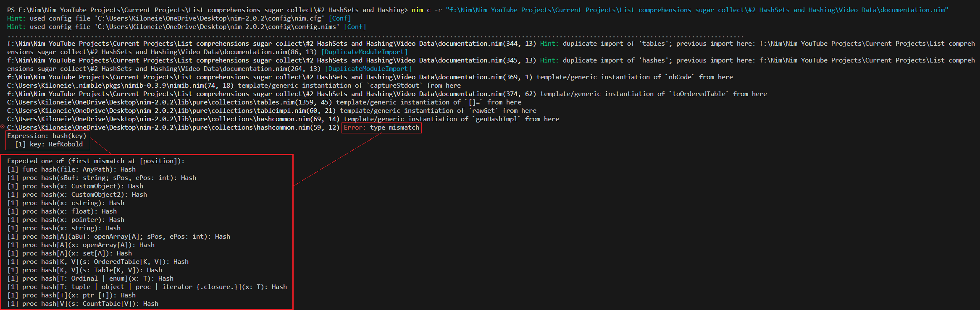The image size is (980, 310).
Task: Click the 'proc hash[A](x: openArray[A]): Hash' line
Action: click(81, 245)
